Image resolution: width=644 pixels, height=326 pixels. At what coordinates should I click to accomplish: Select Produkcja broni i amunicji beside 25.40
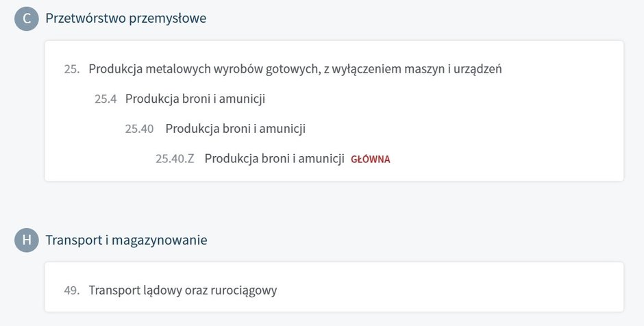[235, 129]
